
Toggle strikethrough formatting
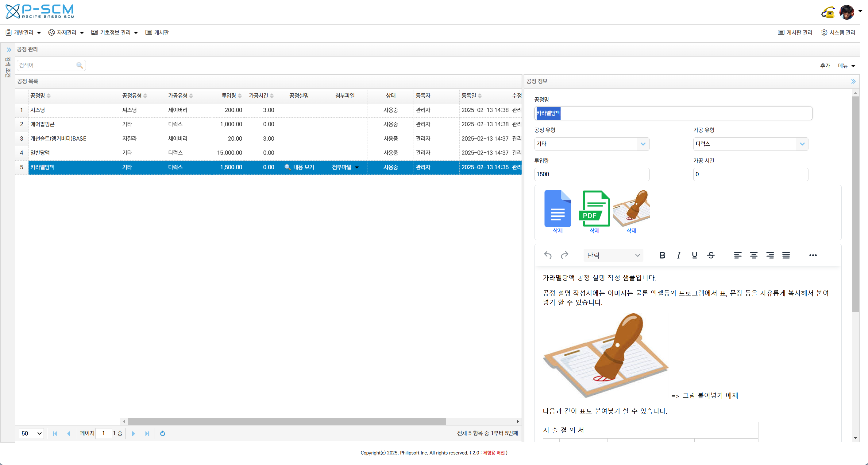click(x=711, y=255)
